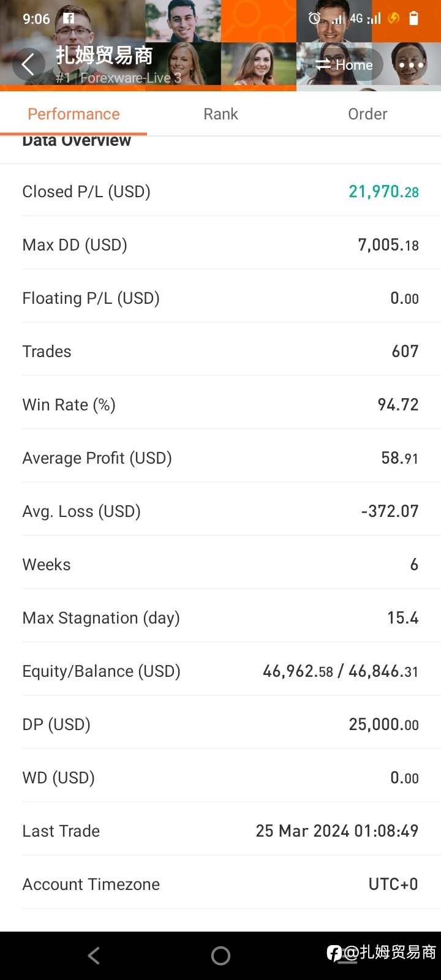Viewport: 441px width, 980px height.
Task: Tap the Closed P/L value 21,970.28
Action: 384,192
